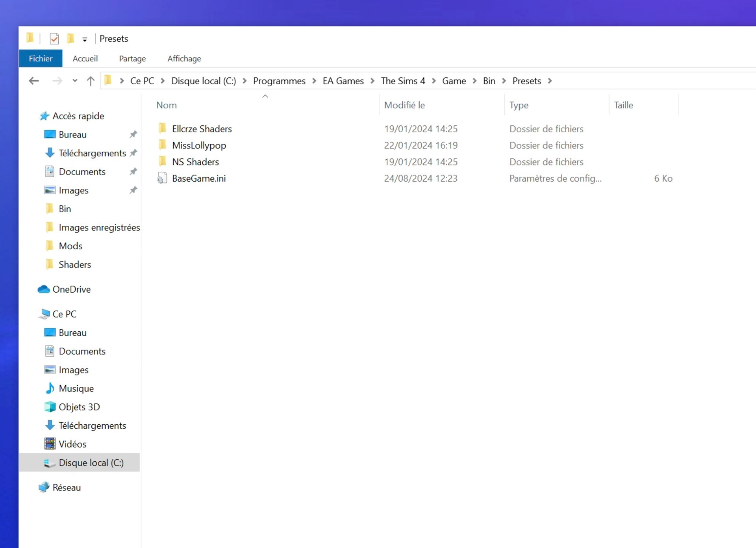Expand the chevron after The Sims 4 breadcrumb
Screen dimensions: 756x548
434,81
